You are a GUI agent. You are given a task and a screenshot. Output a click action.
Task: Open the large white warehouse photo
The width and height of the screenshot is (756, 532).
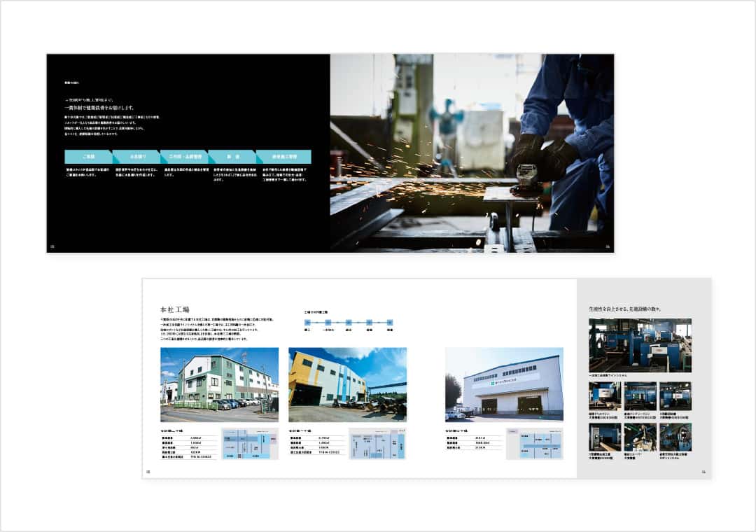click(504, 384)
